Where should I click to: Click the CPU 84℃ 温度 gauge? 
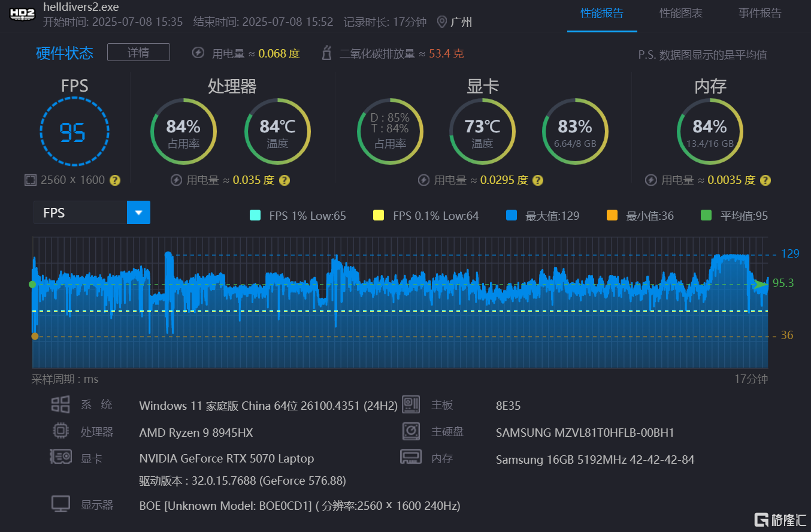point(277,131)
